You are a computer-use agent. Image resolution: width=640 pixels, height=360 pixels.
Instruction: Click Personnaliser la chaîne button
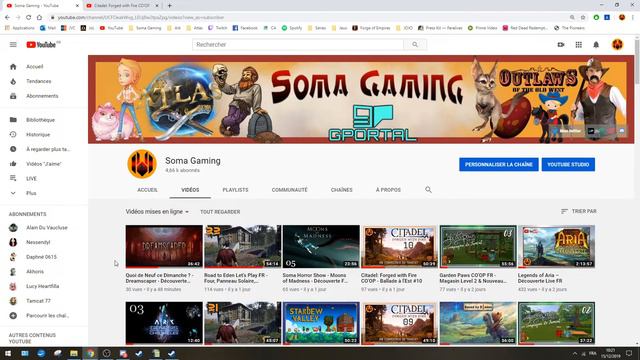[498, 164]
